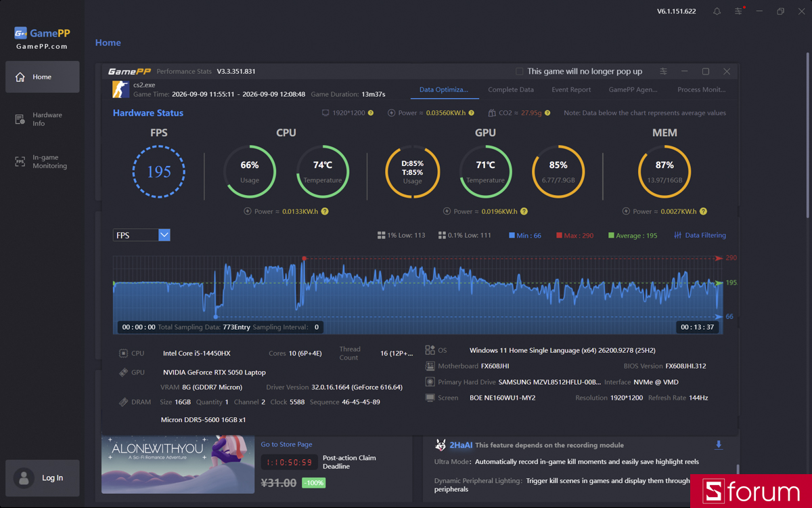Click the MEM 87% gauge
The image size is (812, 508).
(664, 171)
